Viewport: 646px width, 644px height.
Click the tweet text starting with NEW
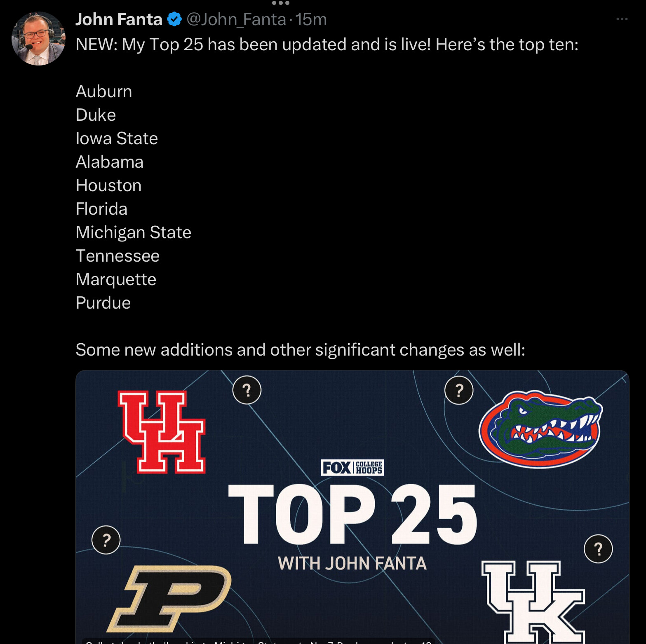327,44
